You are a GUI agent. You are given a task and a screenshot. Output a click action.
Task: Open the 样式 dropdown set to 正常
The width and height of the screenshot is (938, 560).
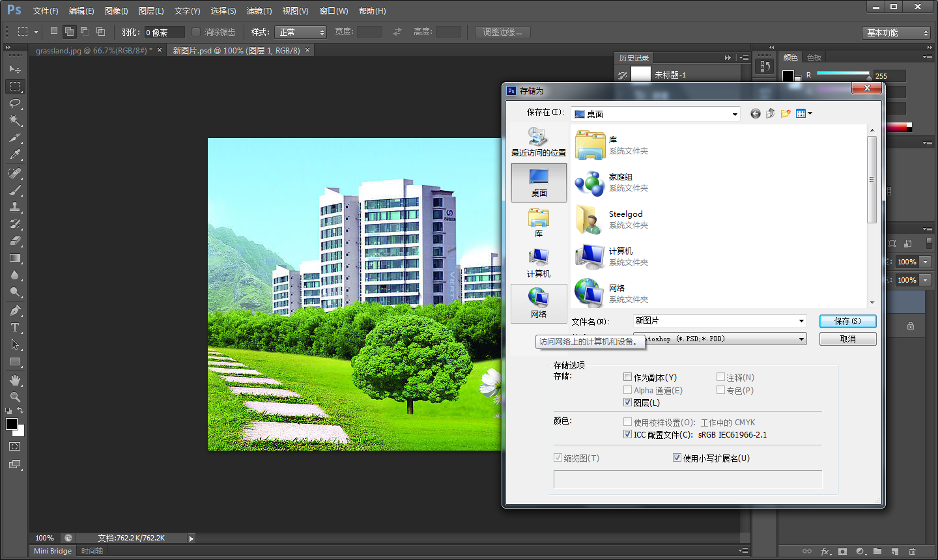[300, 32]
